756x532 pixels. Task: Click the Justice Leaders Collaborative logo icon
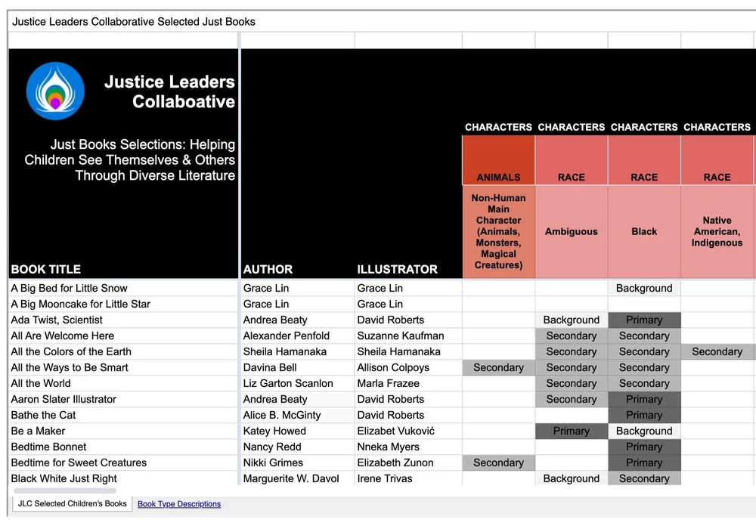coord(55,91)
